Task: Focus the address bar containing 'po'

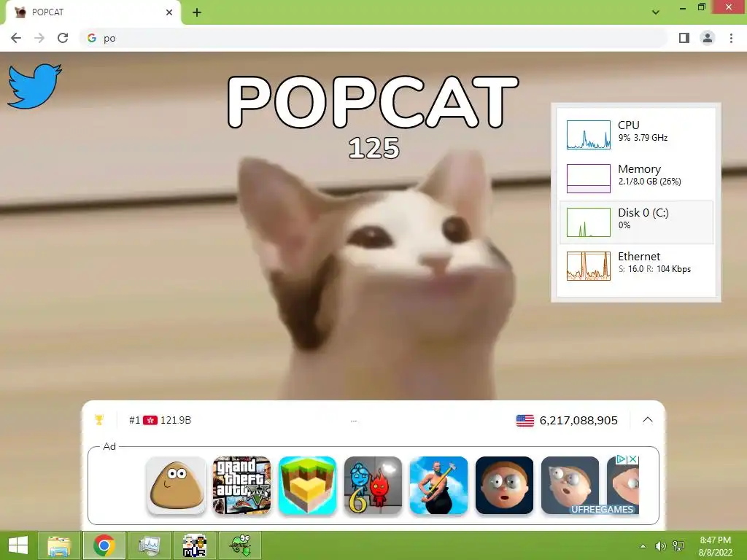Action: pyautogui.click(x=374, y=38)
